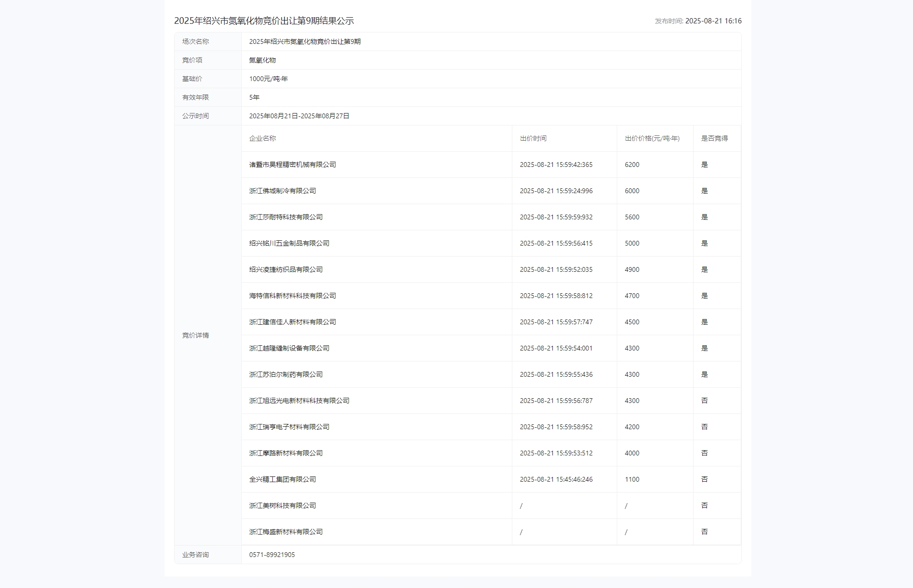Click company 诸暨市昊程精密机械有限公司
This screenshot has width=913, height=588.
point(292,165)
